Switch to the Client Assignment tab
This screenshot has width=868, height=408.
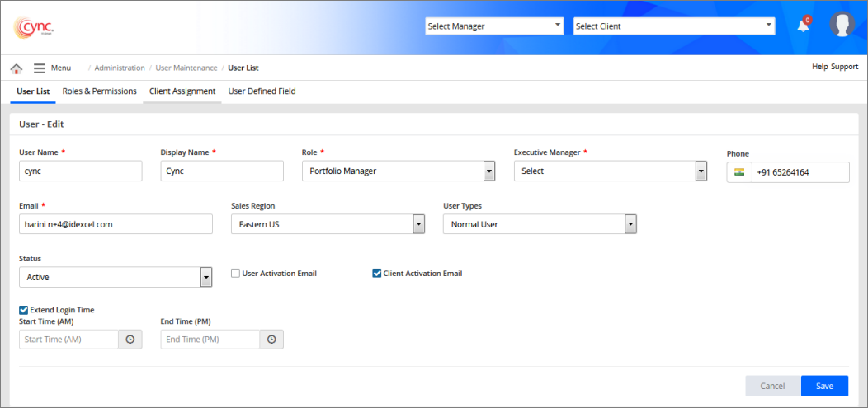point(182,91)
